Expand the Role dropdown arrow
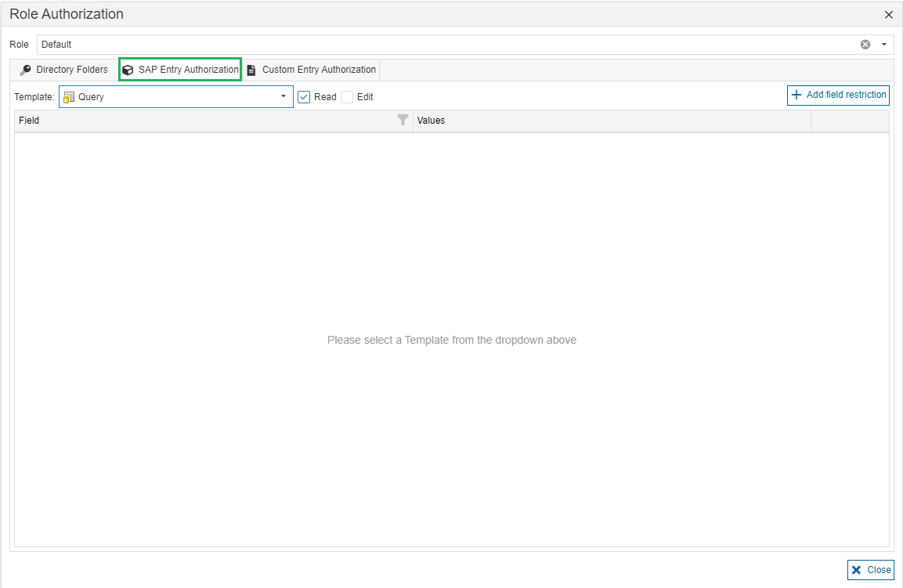Screen dimensions: 903x588 coord(884,45)
